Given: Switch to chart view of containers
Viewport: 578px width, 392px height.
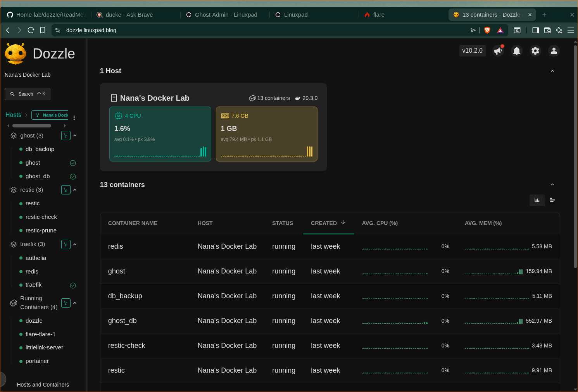Looking at the screenshot, I should coord(537,200).
